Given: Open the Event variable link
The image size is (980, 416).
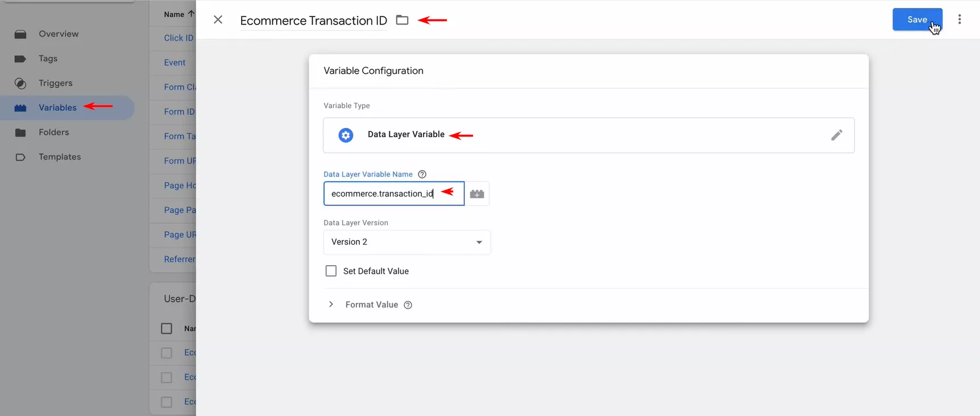Looking at the screenshot, I should pos(175,63).
